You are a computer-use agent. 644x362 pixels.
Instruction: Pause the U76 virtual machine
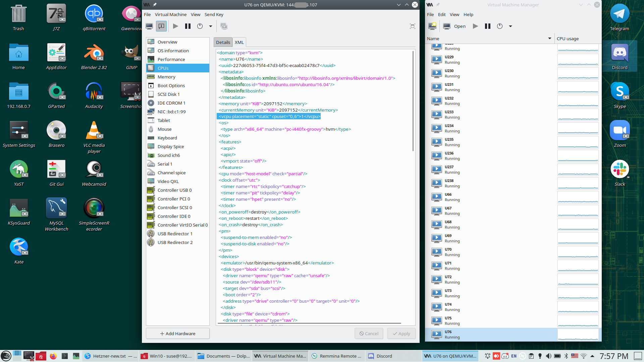click(188, 26)
